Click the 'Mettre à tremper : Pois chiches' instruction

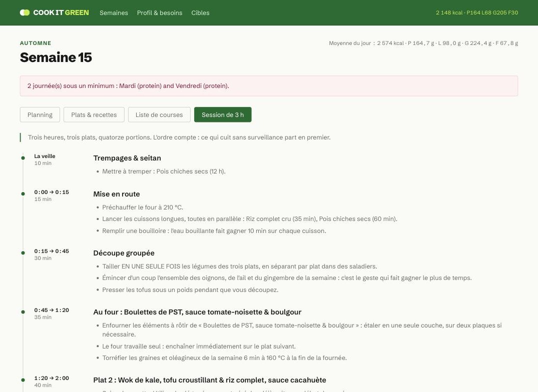(164, 171)
